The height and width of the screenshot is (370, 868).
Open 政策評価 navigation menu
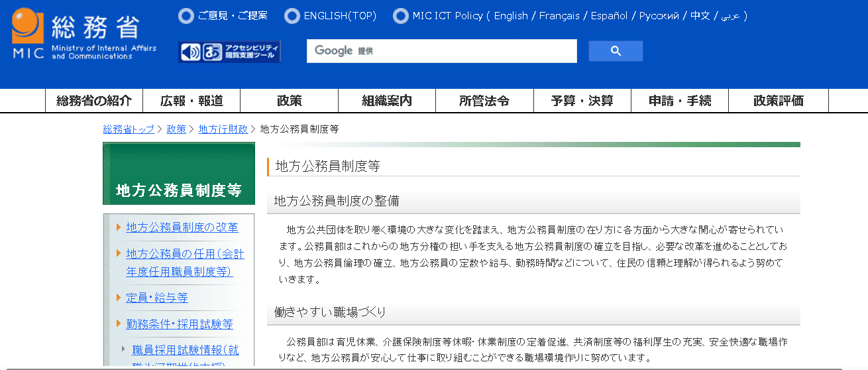779,101
